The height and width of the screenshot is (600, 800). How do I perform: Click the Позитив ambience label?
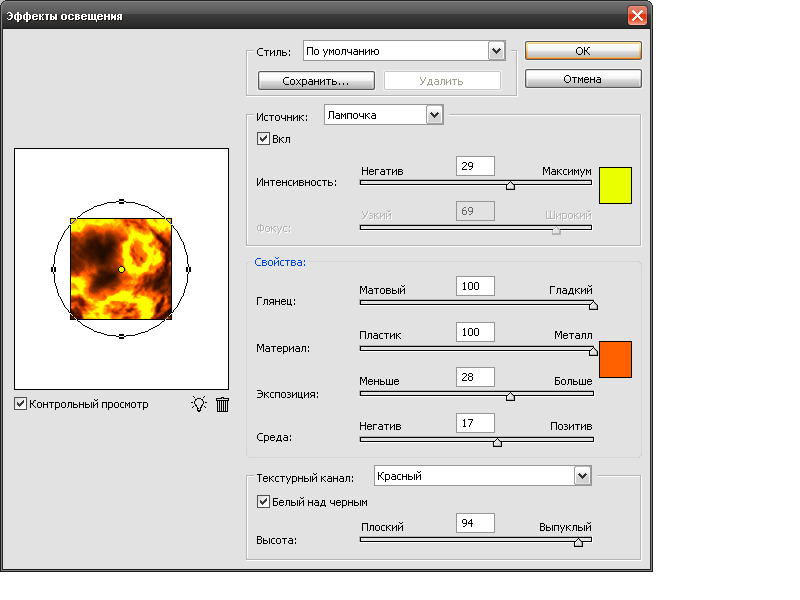pyautogui.click(x=571, y=426)
